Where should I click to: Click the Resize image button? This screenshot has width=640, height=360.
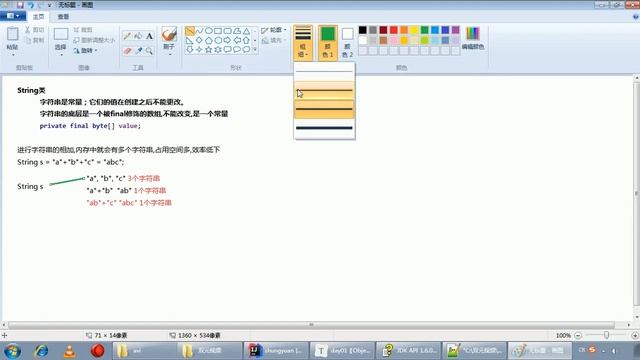tap(94, 40)
